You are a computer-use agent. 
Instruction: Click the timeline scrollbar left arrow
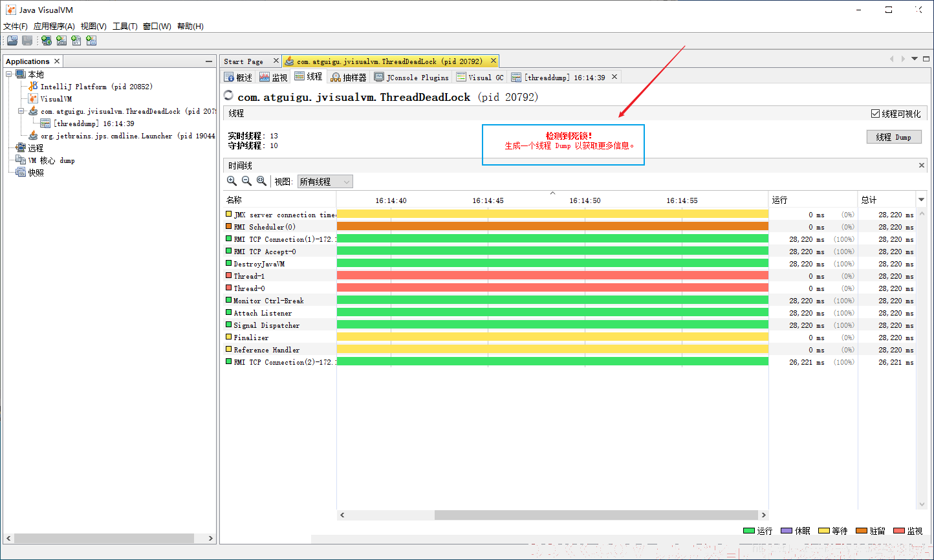click(342, 515)
